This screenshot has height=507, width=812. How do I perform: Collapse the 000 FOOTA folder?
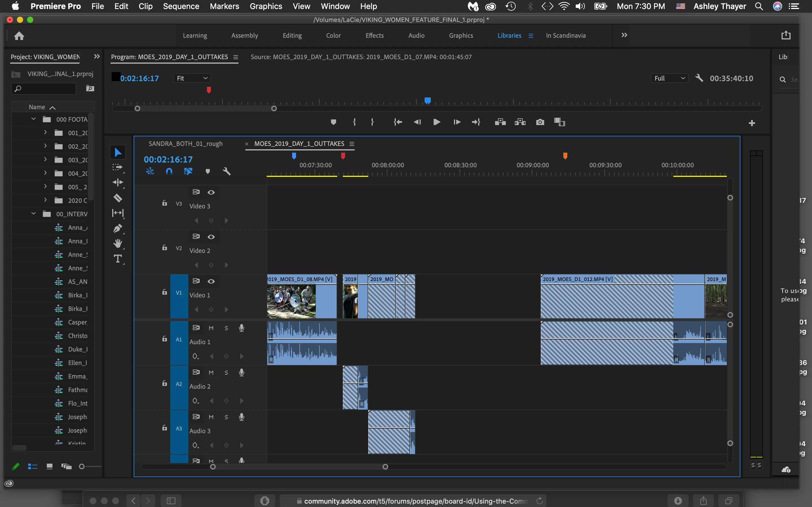(x=34, y=119)
